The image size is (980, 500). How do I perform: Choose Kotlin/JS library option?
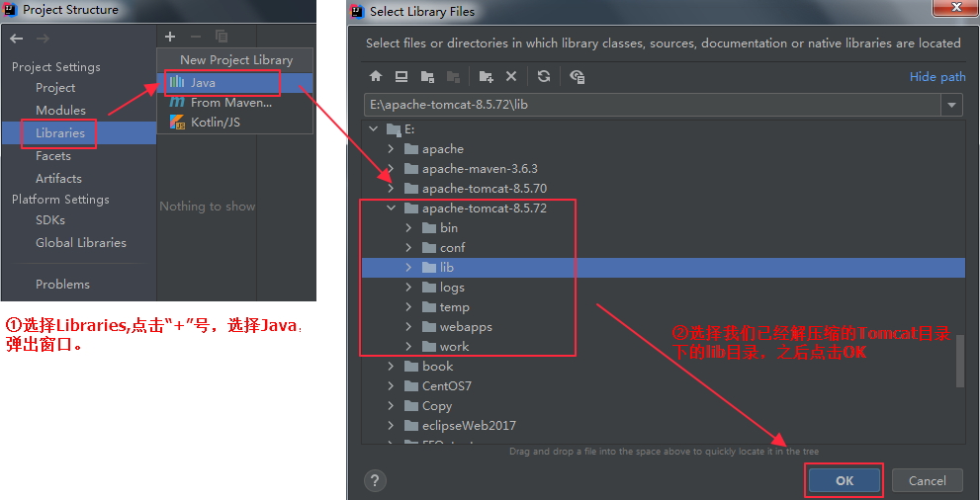[235, 123]
